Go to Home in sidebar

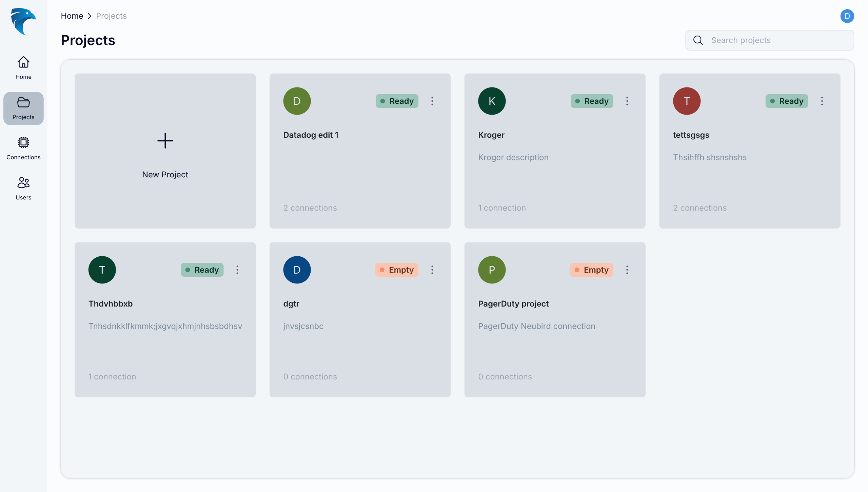(23, 68)
